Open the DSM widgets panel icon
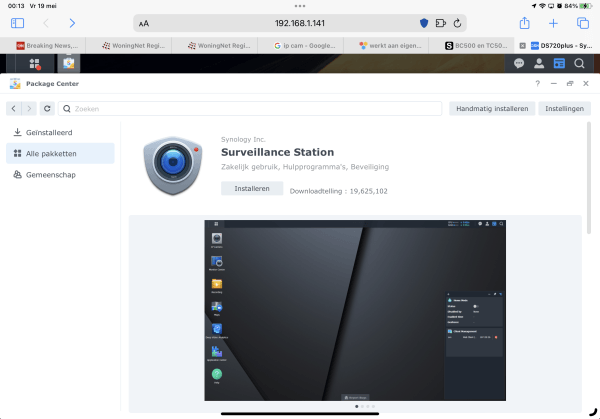 pyautogui.click(x=559, y=63)
